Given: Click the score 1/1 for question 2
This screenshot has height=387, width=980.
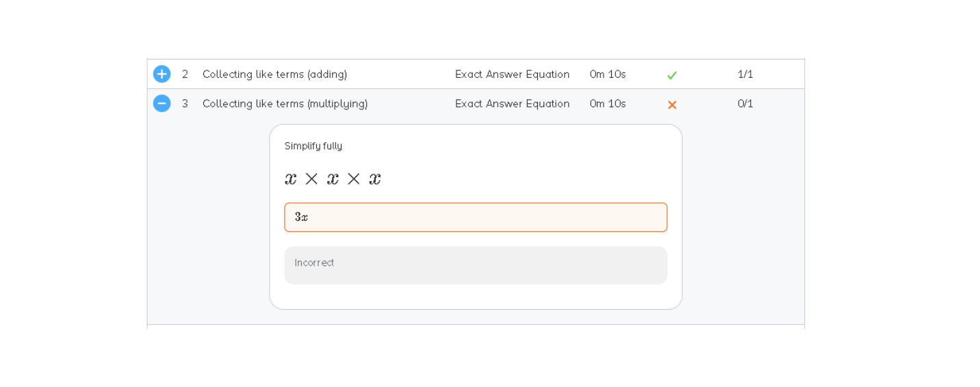Looking at the screenshot, I should pos(745,75).
